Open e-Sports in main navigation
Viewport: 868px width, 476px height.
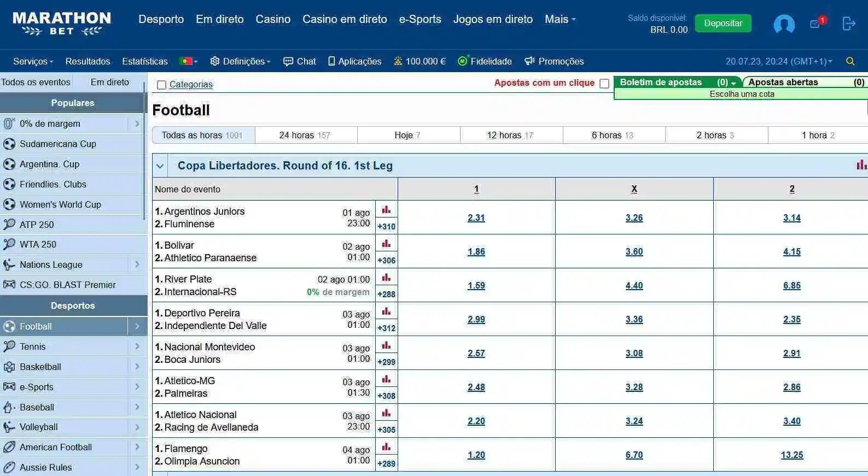[420, 19]
